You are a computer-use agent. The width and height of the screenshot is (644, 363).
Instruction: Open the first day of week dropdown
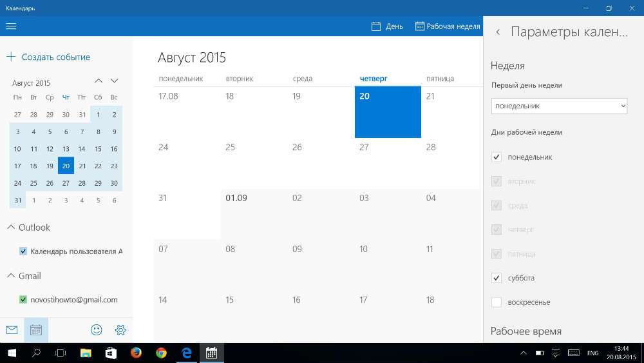(559, 106)
